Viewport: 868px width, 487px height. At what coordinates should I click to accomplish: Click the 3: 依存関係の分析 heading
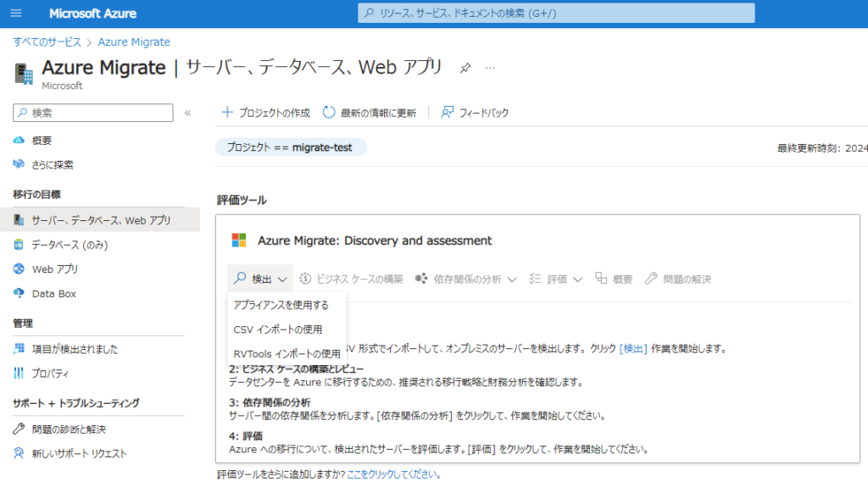(x=270, y=402)
